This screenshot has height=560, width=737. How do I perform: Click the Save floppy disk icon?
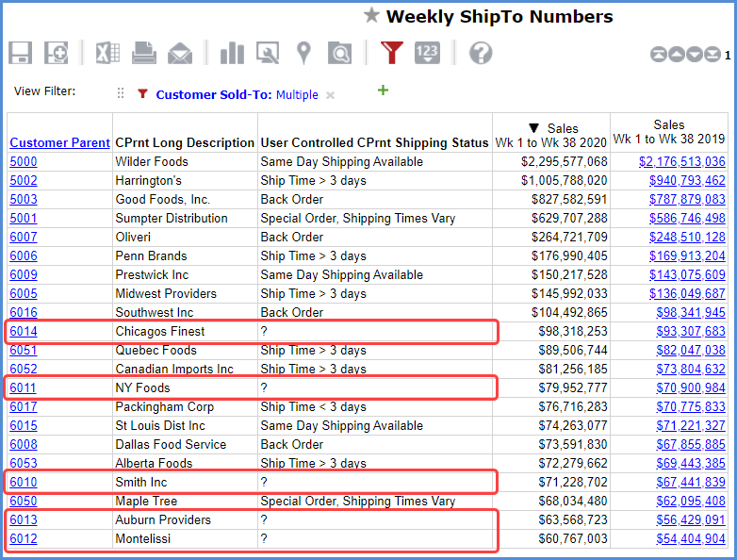pos(21,53)
